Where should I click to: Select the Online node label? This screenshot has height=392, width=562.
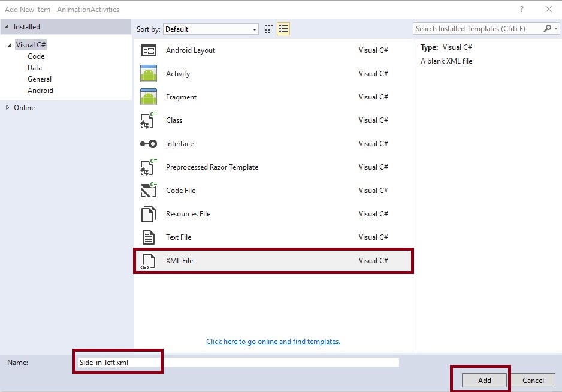point(25,108)
